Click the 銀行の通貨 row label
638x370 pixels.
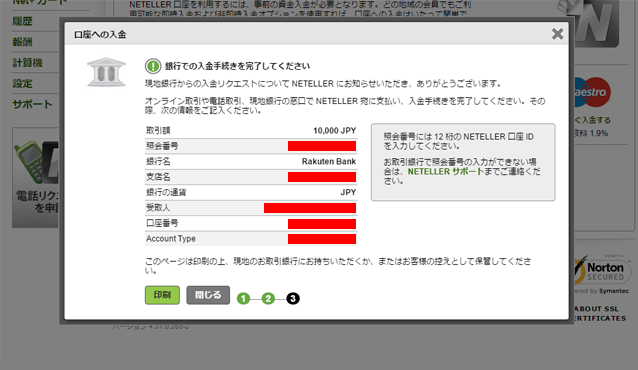166,193
